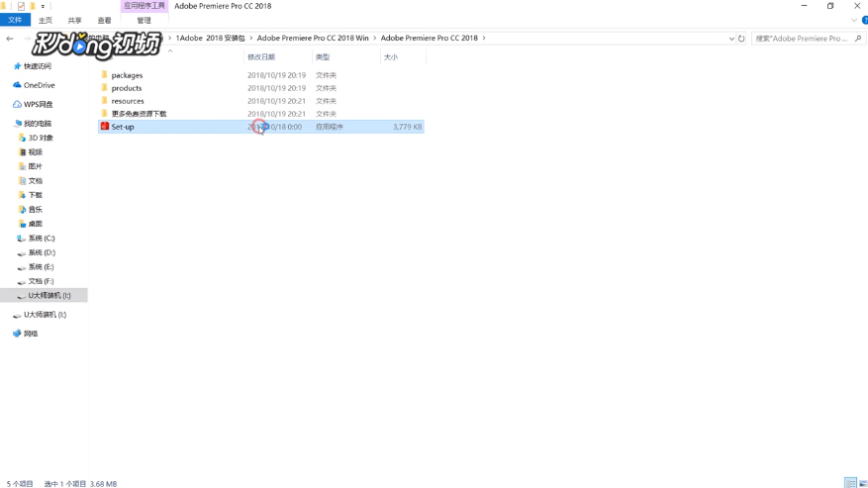
Task: Refresh the current folder view
Action: 741,39
